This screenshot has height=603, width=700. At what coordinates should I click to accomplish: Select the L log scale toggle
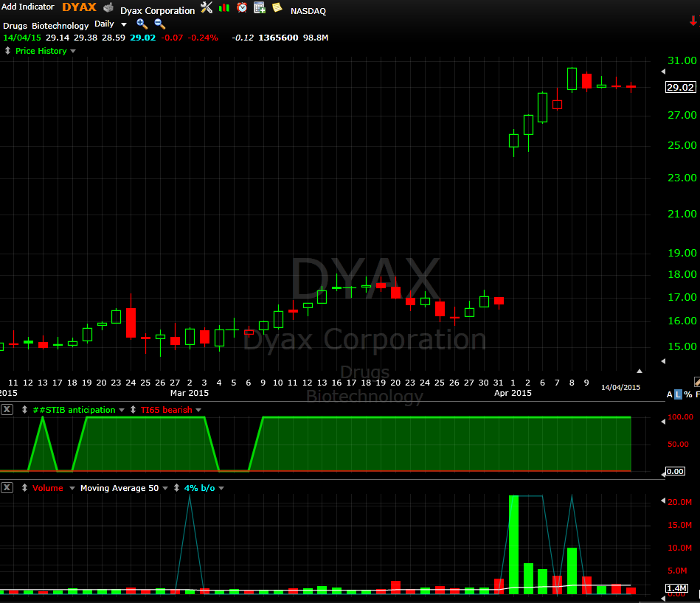678,394
